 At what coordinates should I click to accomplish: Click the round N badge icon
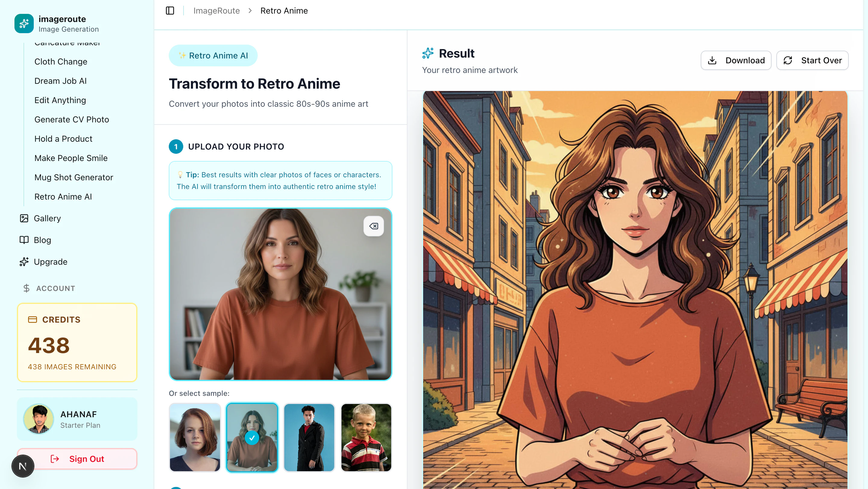point(23,466)
